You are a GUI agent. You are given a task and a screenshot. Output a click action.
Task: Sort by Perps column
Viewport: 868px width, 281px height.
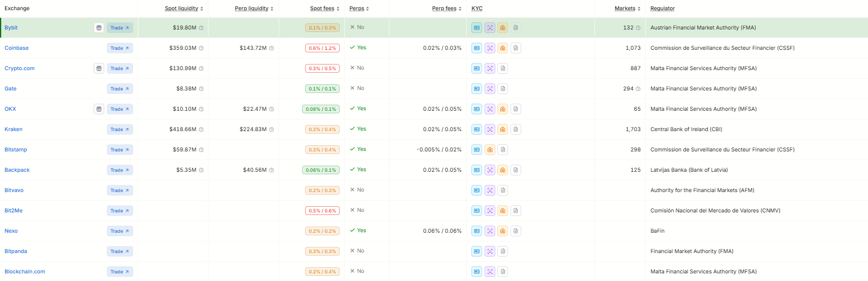pyautogui.click(x=360, y=8)
